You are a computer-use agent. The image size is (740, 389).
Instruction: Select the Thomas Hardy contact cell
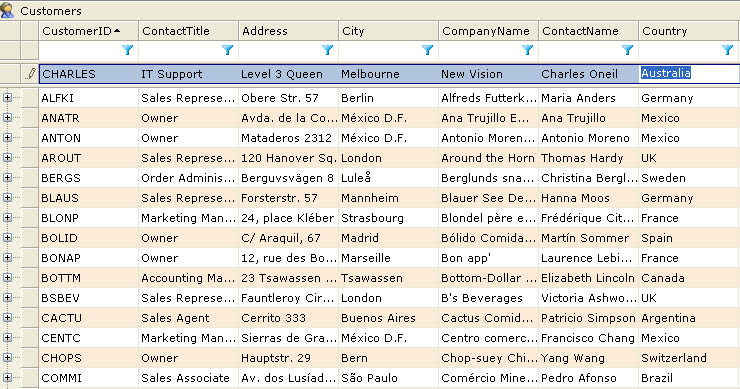tap(589, 158)
